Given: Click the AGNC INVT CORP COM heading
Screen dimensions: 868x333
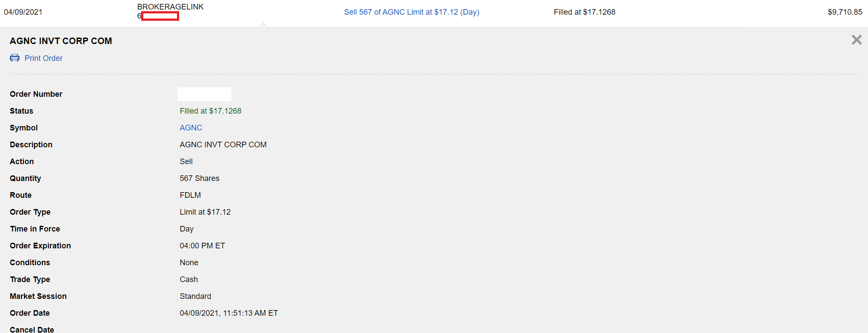Looking at the screenshot, I should [x=61, y=41].
